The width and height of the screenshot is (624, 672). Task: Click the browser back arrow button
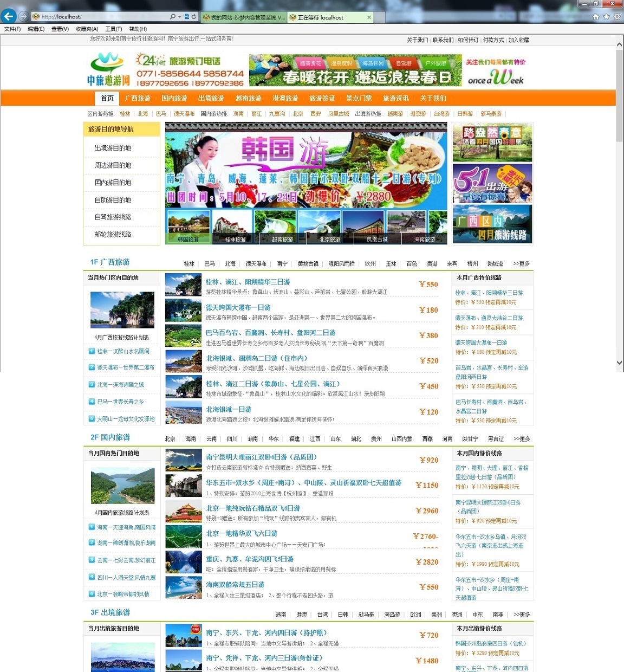(x=8, y=16)
